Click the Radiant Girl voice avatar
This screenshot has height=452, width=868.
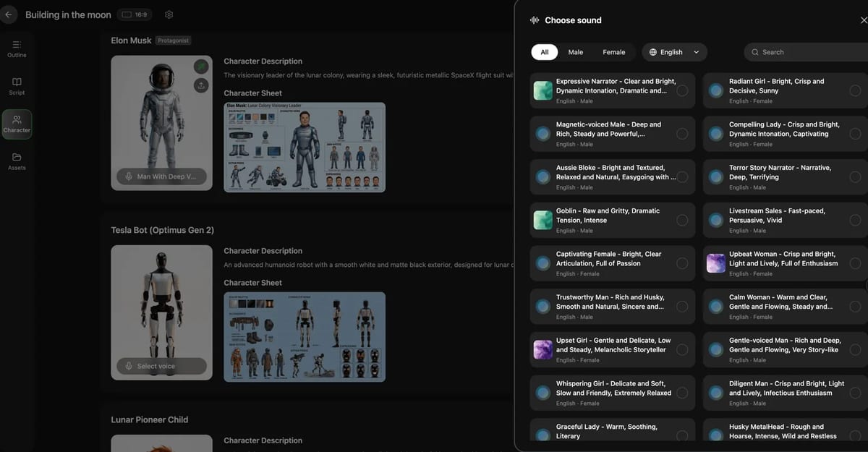click(716, 90)
